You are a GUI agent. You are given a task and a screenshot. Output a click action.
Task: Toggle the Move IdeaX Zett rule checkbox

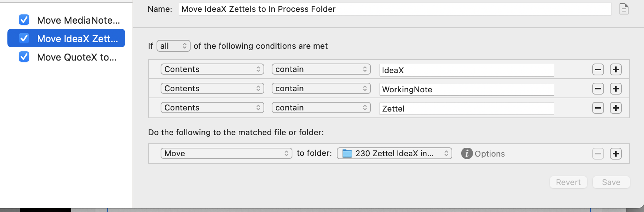pyautogui.click(x=24, y=38)
